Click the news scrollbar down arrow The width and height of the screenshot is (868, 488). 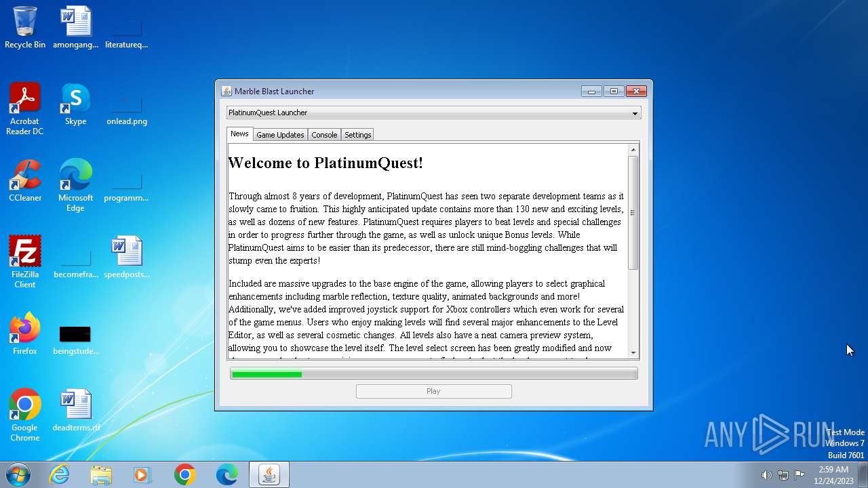pyautogui.click(x=633, y=352)
